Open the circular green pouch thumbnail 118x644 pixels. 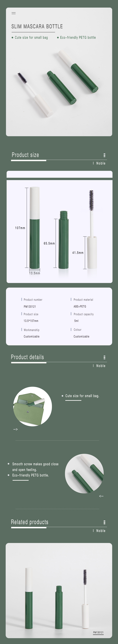[x=33, y=406]
